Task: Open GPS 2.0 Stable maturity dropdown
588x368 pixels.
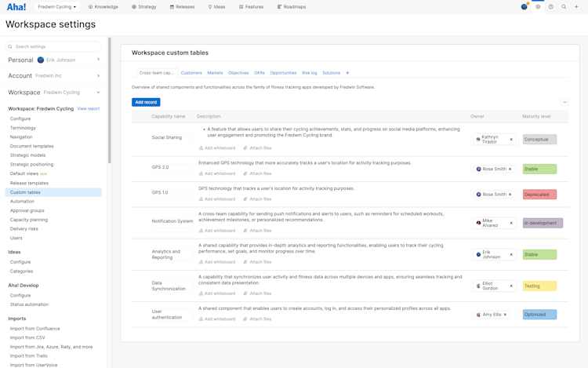Action: 539,169
